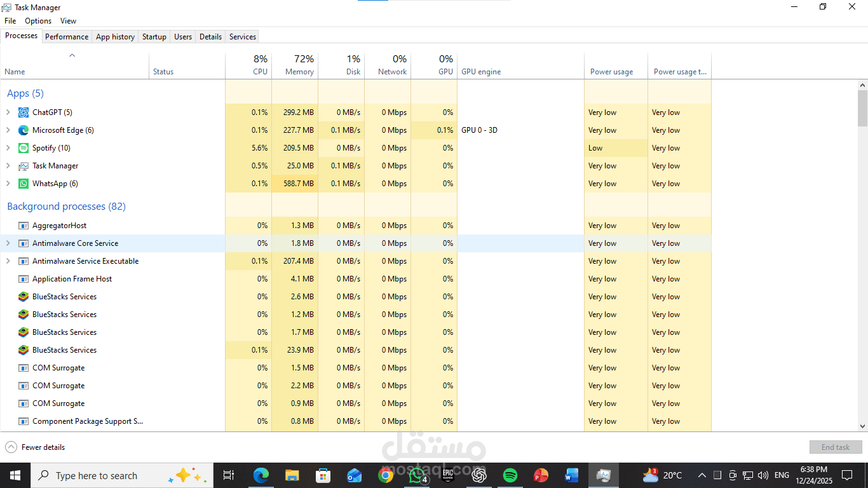Open Task View from the taskbar
Viewport: 868px width, 488px height.
[x=229, y=475]
